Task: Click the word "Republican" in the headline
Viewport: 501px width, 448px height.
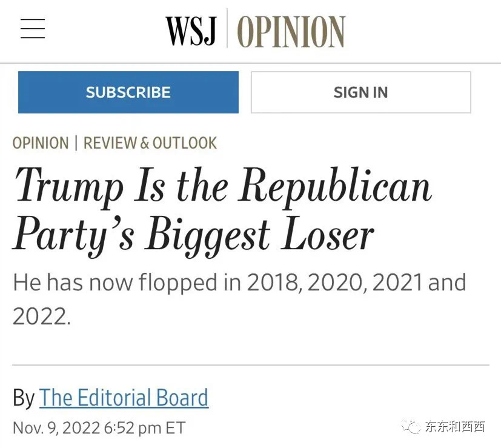Action: click(x=335, y=184)
